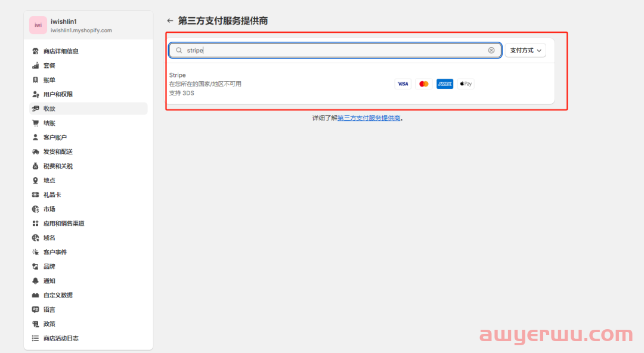Click the list icon next to 商店活动日志
This screenshot has width=644, height=353.
(35, 338)
